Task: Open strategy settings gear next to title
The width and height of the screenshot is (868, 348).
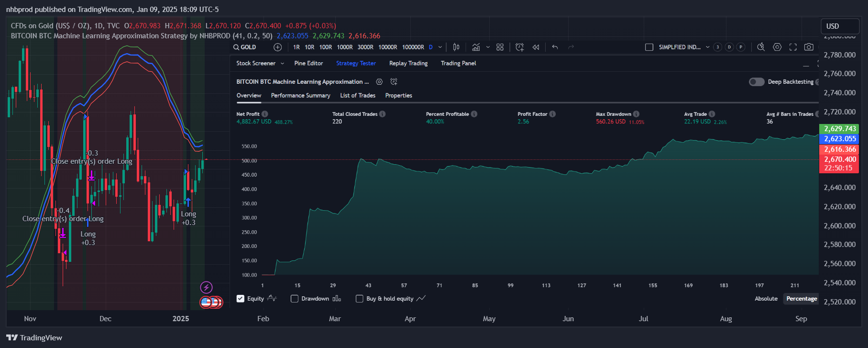Action: click(x=379, y=82)
